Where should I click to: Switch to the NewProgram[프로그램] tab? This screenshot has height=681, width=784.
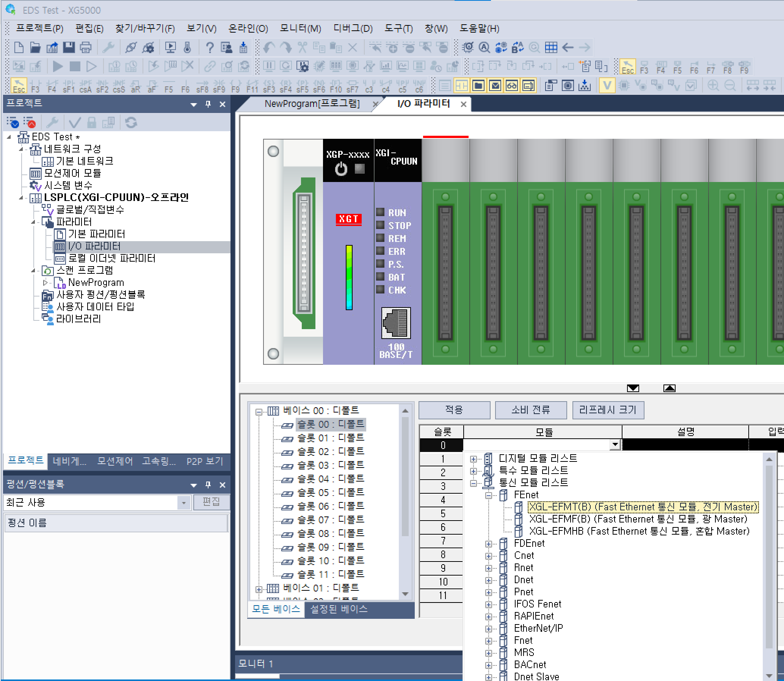(312, 104)
